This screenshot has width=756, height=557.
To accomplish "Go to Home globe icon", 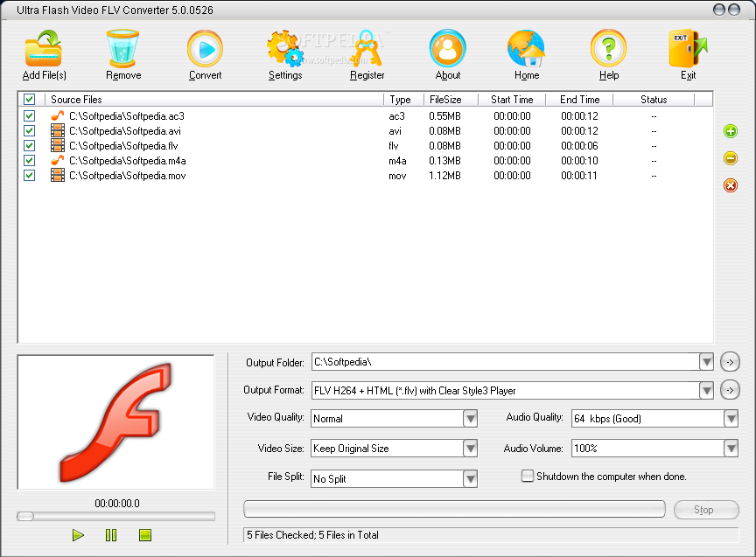I will click(x=526, y=48).
